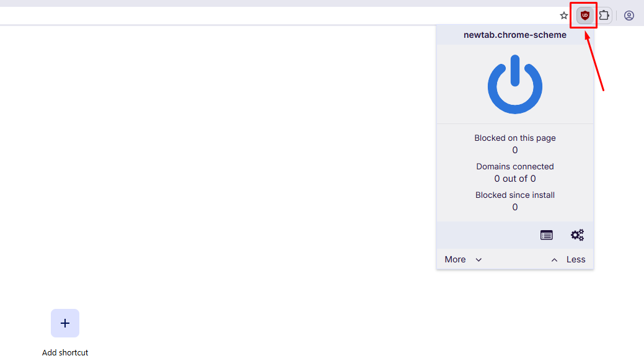
Task: Click the plus icon on Add shortcut tile
Action: [x=65, y=323]
